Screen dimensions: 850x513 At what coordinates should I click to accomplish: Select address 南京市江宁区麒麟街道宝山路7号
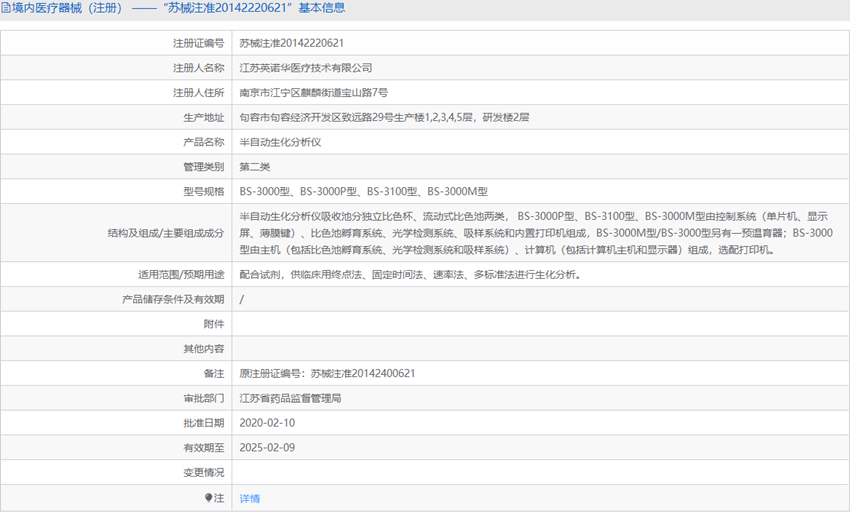point(314,93)
